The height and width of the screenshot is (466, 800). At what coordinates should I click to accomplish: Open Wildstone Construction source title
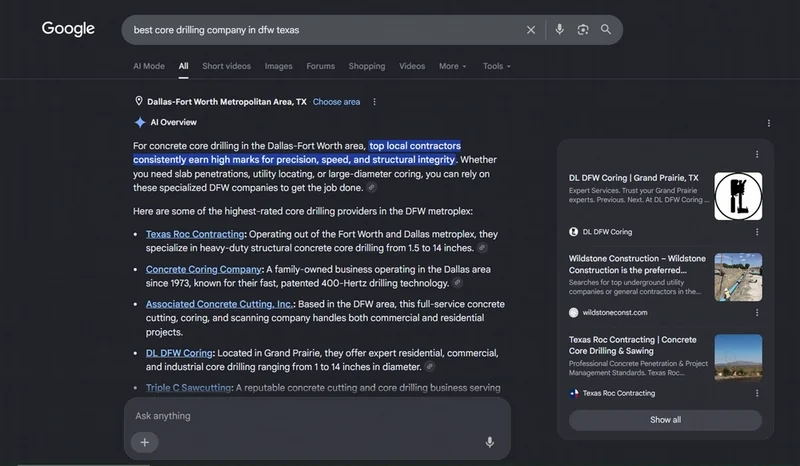(637, 264)
